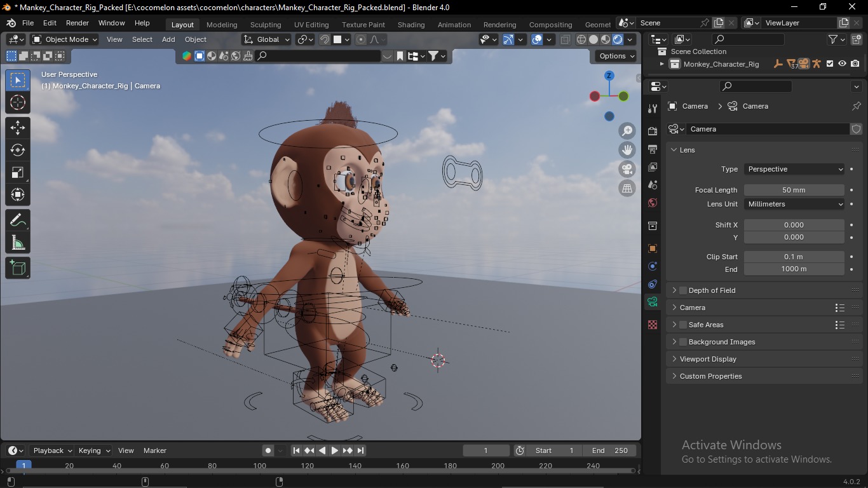The width and height of the screenshot is (868, 488).
Task: Select the Scale tool
Action: (18, 172)
